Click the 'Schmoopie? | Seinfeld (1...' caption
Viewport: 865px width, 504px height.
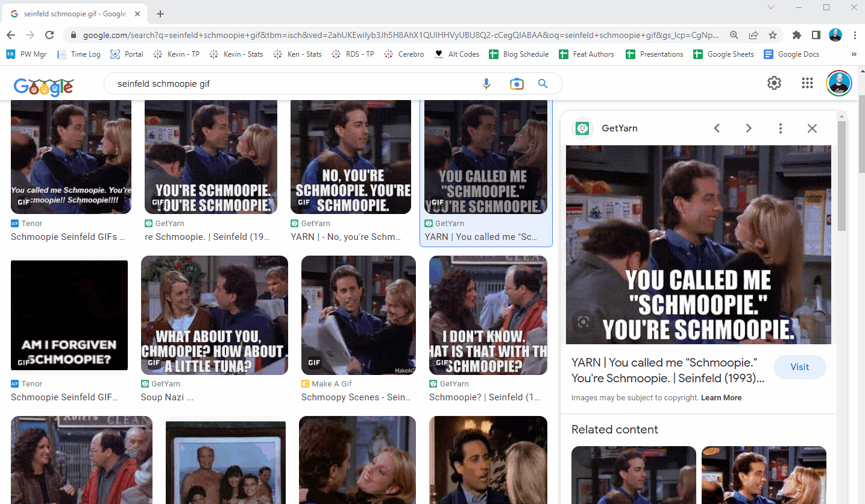point(484,397)
